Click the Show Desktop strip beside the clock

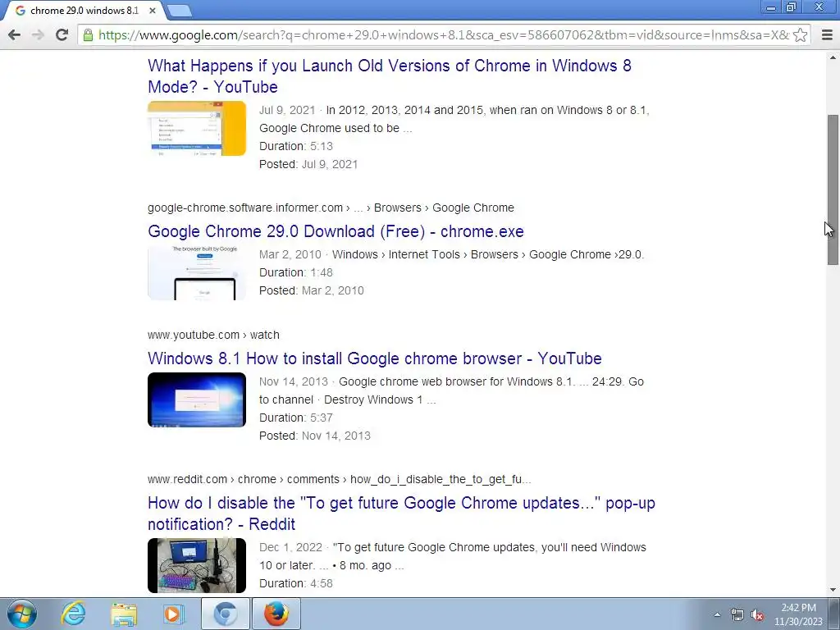835,614
